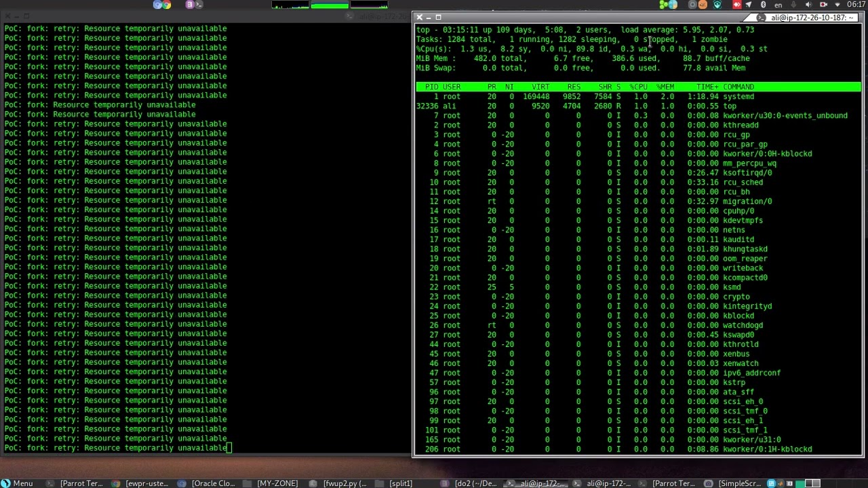Click the USER column header in top
The width and height of the screenshot is (868, 488).
point(452,87)
